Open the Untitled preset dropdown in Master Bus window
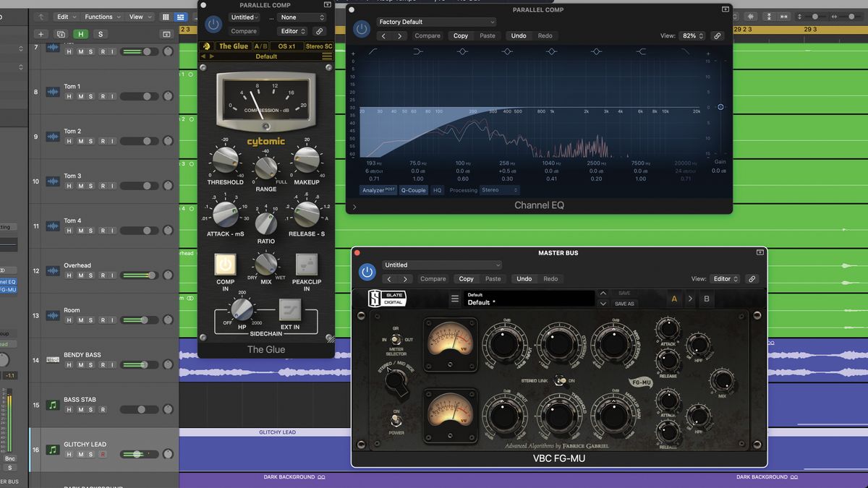This screenshot has width=868, height=488. click(441, 265)
